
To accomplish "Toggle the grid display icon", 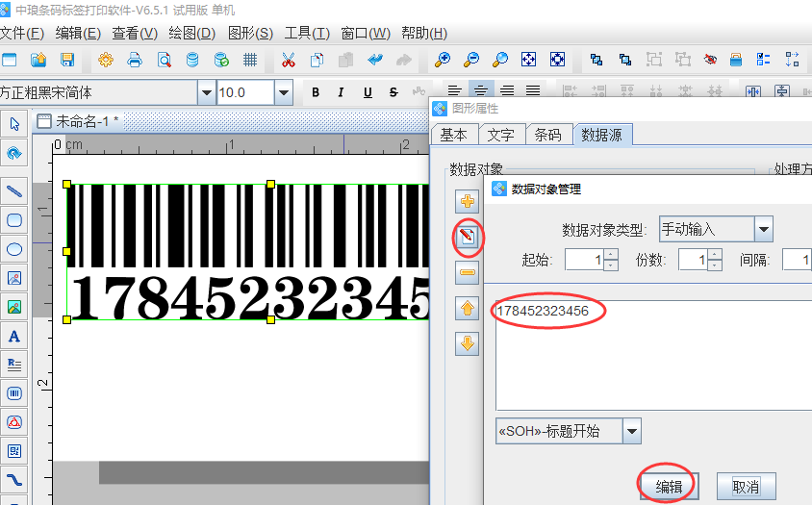I will click(250, 60).
